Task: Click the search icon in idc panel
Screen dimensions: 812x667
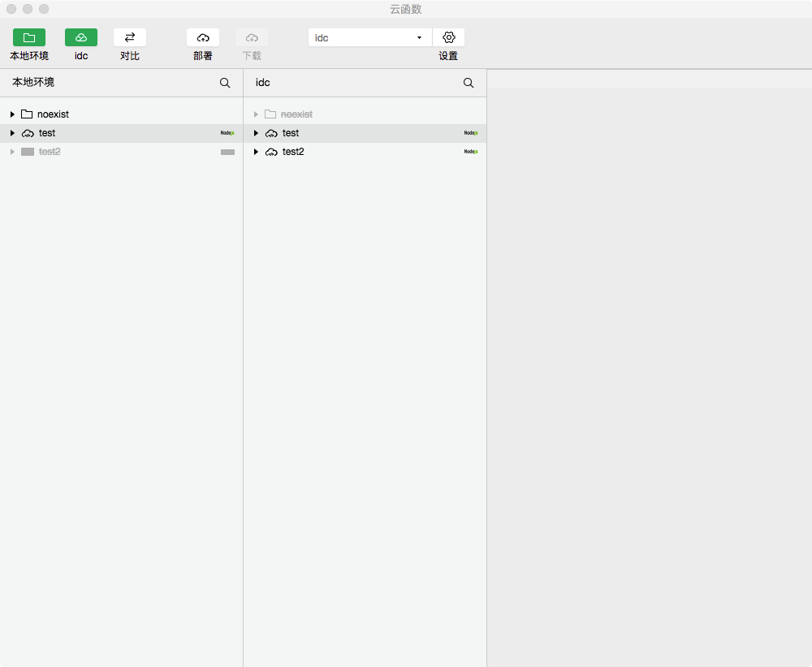Action: coord(469,83)
